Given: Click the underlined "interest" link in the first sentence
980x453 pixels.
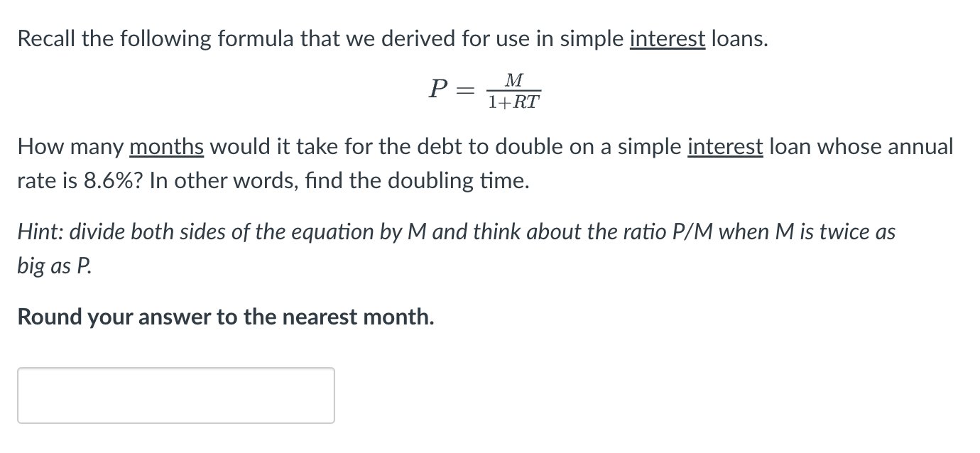Looking at the screenshot, I should click(667, 39).
